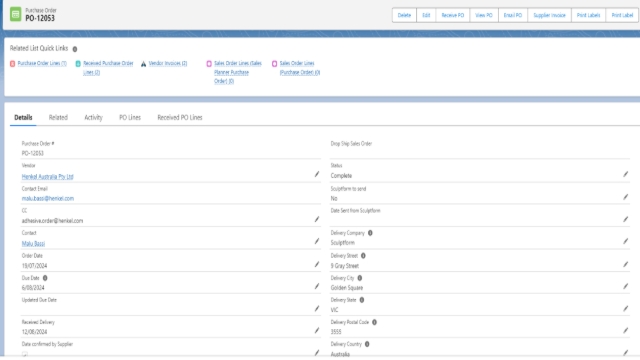Viewport: 640px width, 360px height.
Task: Click the Edit button
Action: coord(426,15)
